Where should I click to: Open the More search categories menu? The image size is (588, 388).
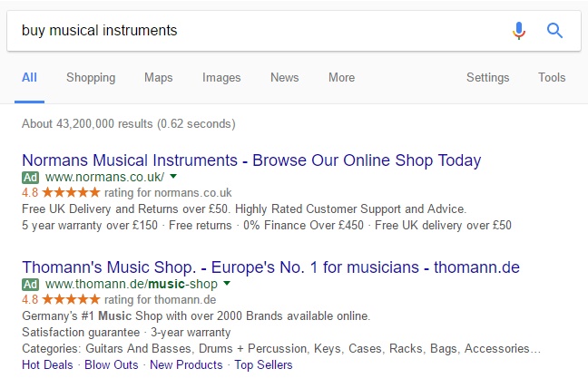(x=341, y=78)
